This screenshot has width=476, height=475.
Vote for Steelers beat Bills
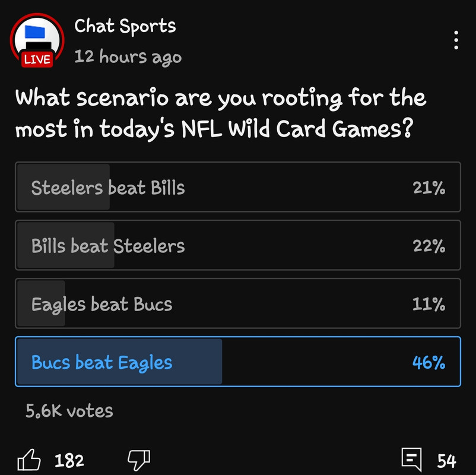(237, 188)
